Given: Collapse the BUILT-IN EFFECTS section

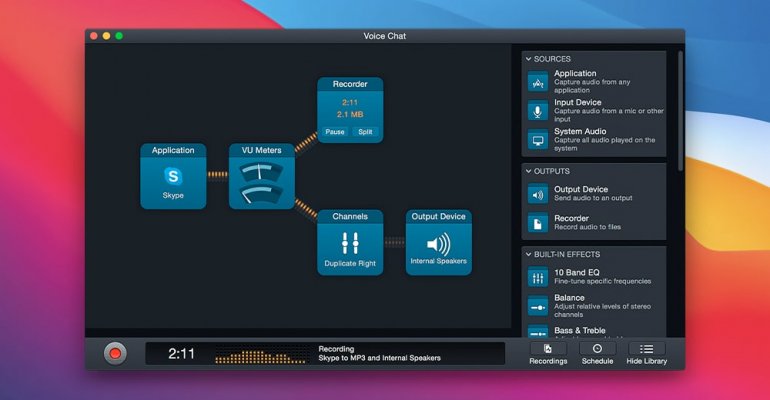Looking at the screenshot, I should tap(528, 255).
